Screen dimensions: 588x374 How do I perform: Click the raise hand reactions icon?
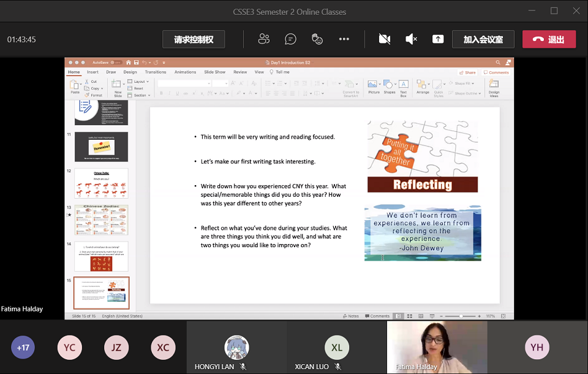(317, 39)
